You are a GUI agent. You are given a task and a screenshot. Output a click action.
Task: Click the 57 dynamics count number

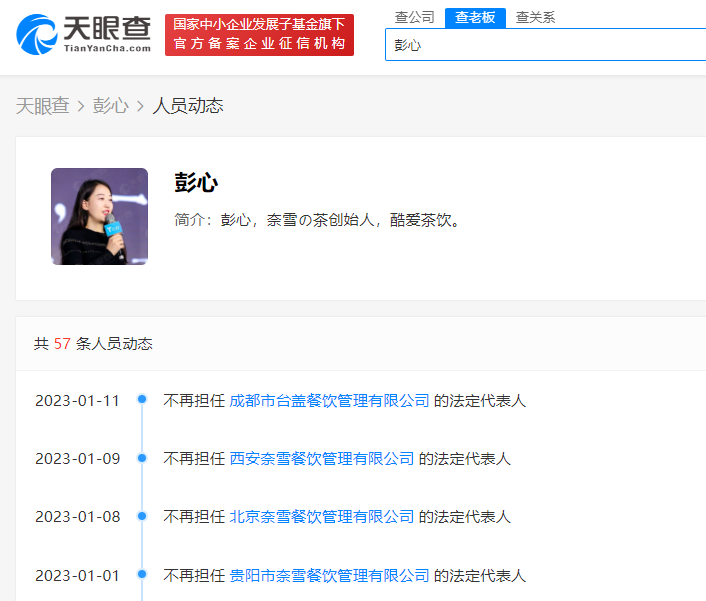pos(62,344)
